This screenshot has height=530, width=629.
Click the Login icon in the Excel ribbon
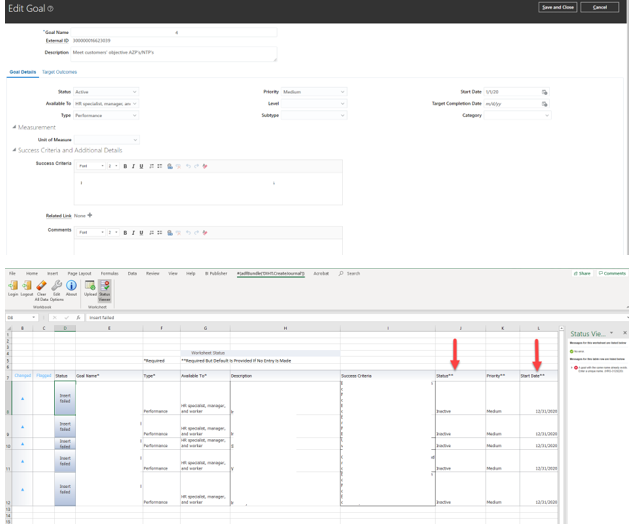[x=13, y=286]
